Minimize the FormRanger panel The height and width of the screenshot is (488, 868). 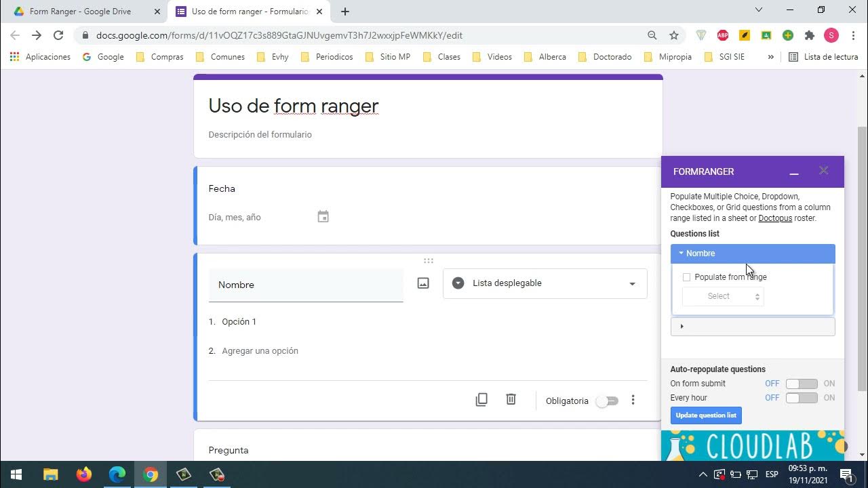point(794,172)
